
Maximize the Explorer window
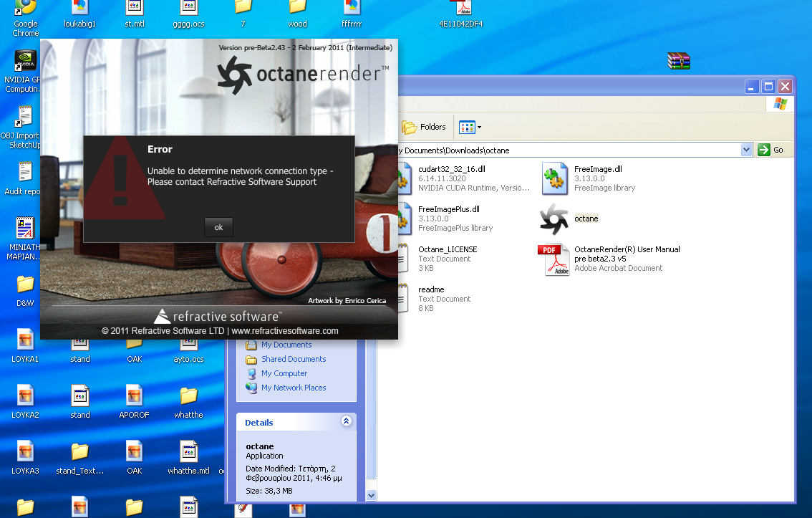point(768,87)
